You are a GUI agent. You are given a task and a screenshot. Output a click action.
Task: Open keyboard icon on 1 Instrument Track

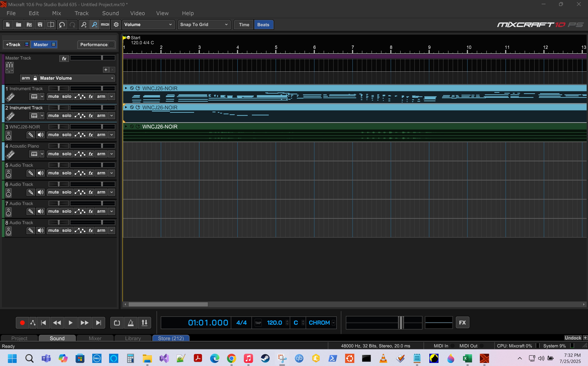pos(34,96)
